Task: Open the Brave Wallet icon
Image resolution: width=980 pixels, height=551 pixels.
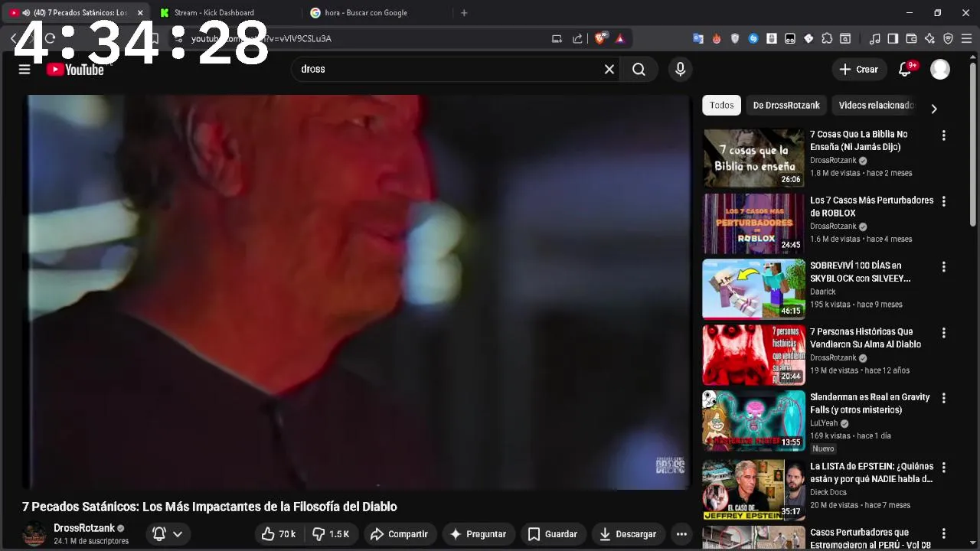Action: coord(911,38)
